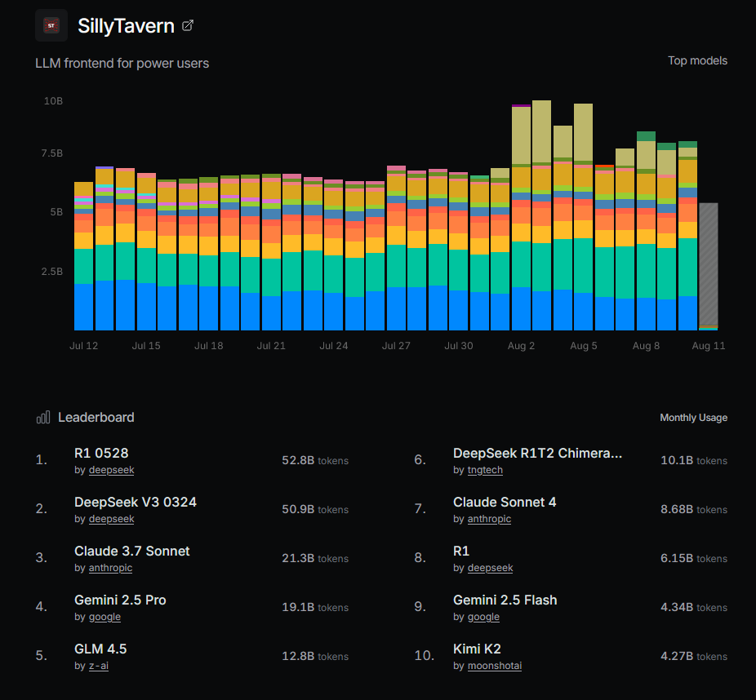Open the Gemini 2.5 Flash model entry
The width and height of the screenshot is (756, 700).
[505, 600]
